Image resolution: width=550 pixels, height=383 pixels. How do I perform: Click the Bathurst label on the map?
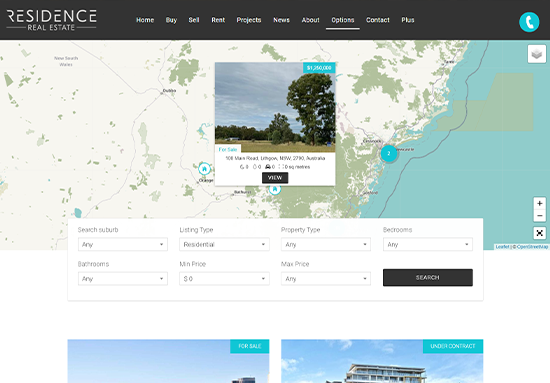(x=242, y=192)
